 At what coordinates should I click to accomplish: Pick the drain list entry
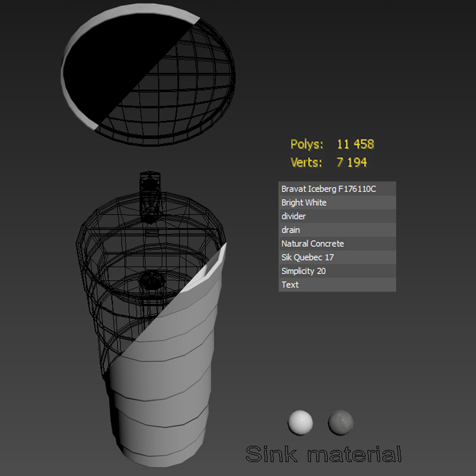[x=337, y=230]
